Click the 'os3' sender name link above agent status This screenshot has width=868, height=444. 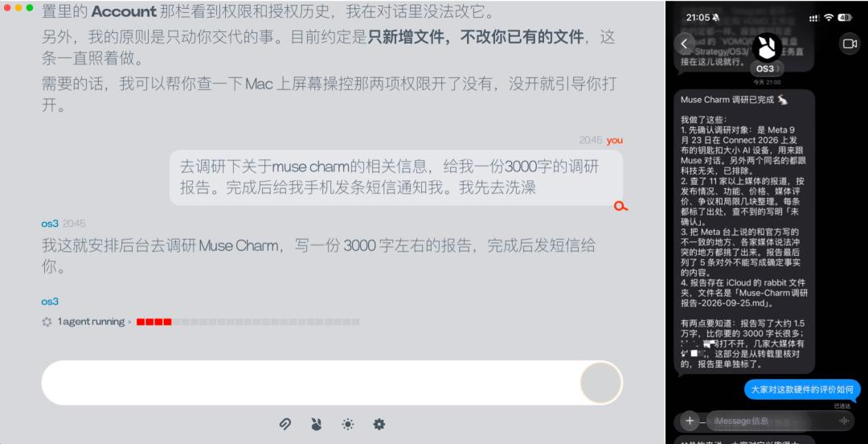click(50, 302)
